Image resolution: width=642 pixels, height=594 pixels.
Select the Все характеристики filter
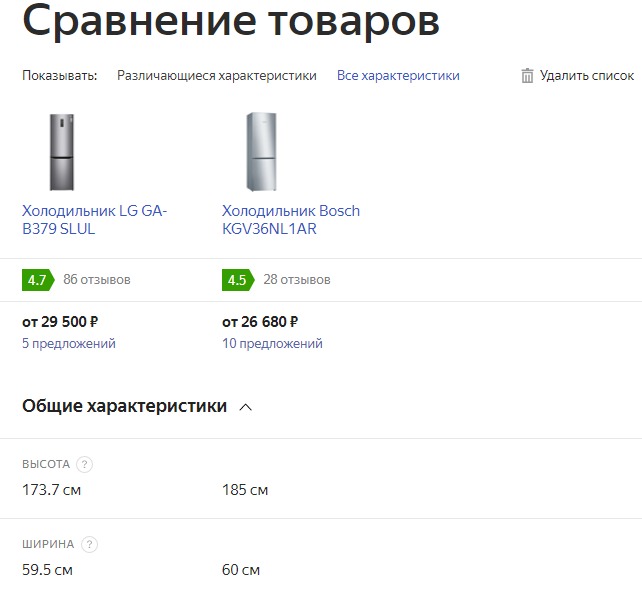(x=398, y=76)
